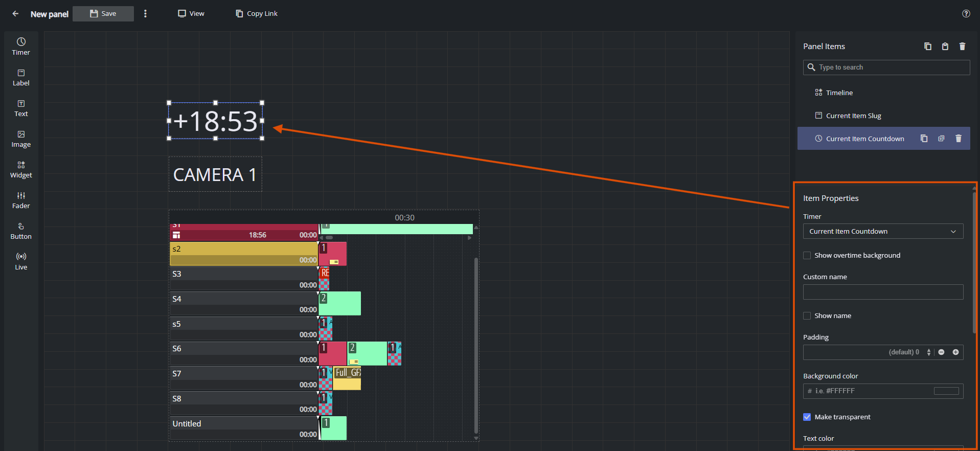Select the Timer tool in the sidebar

click(x=21, y=47)
